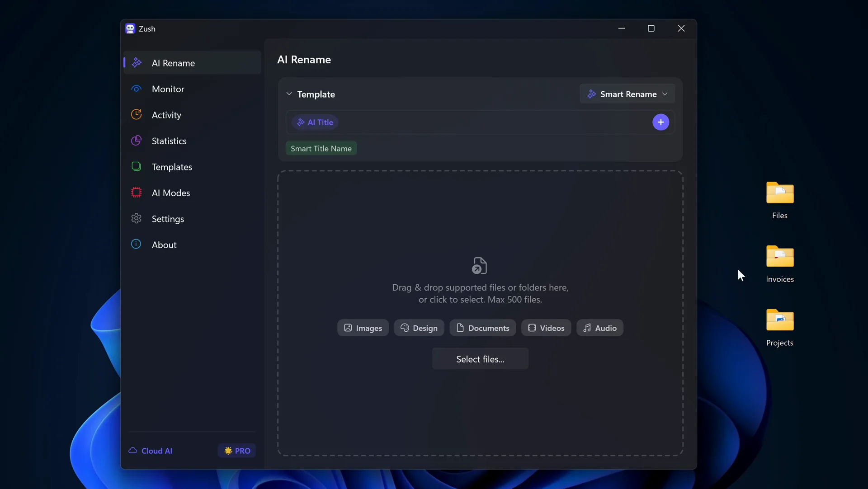Add a template element with plus button

(x=660, y=122)
